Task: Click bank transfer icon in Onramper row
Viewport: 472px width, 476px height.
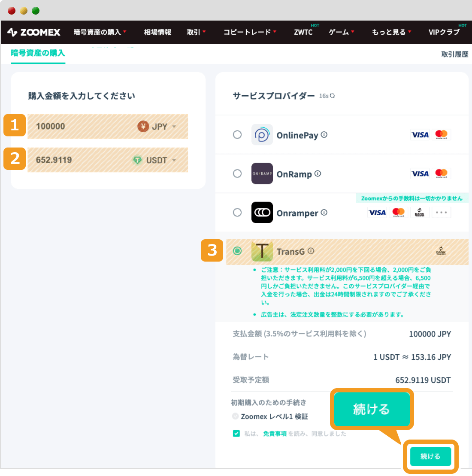Action: pos(420,213)
